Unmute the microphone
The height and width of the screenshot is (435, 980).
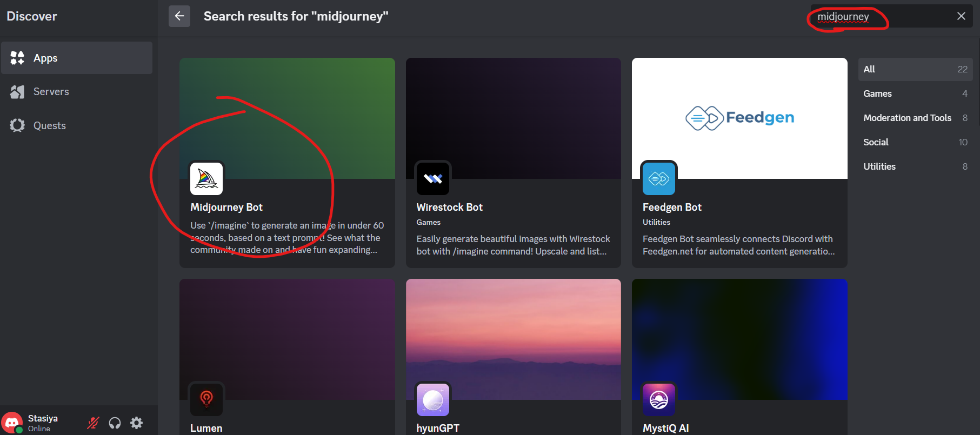coord(93,423)
